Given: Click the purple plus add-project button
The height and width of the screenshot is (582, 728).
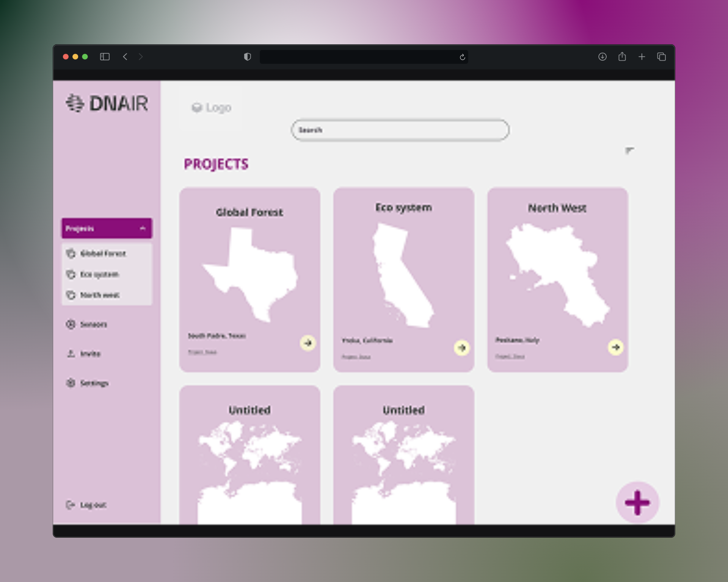Looking at the screenshot, I should point(637,502).
